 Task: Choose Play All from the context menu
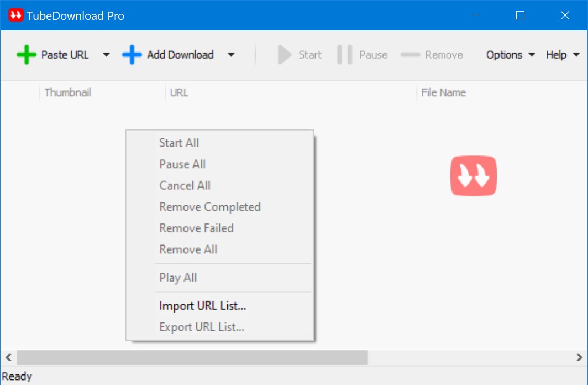177,277
